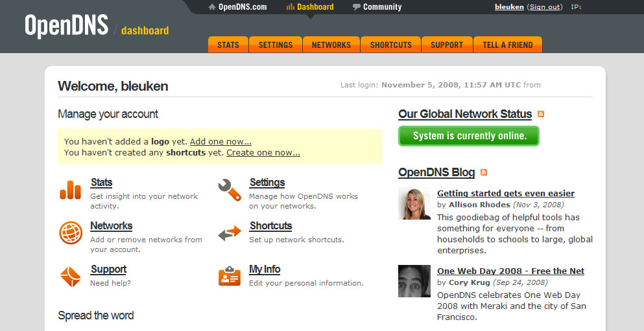This screenshot has width=644, height=331.
Task: Click the orange envelope Support icon
Action: tap(71, 277)
